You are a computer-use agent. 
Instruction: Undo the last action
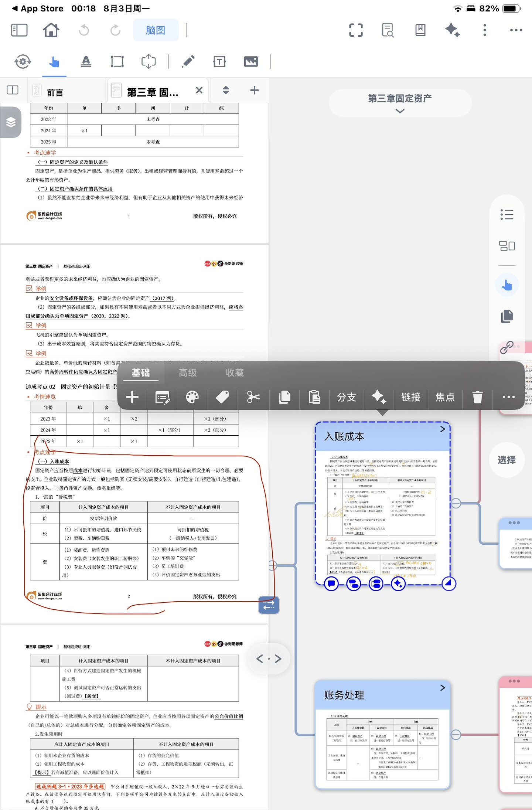(84, 30)
